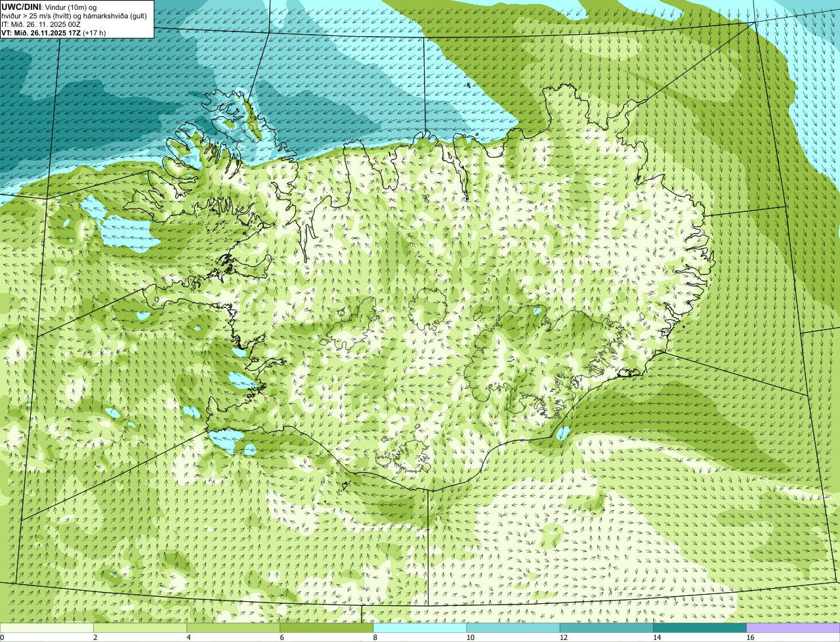Click the "IT: Mið. 26. 11. 2025 00Z" line
Viewport: 840px width, 642px height.
click(41, 24)
